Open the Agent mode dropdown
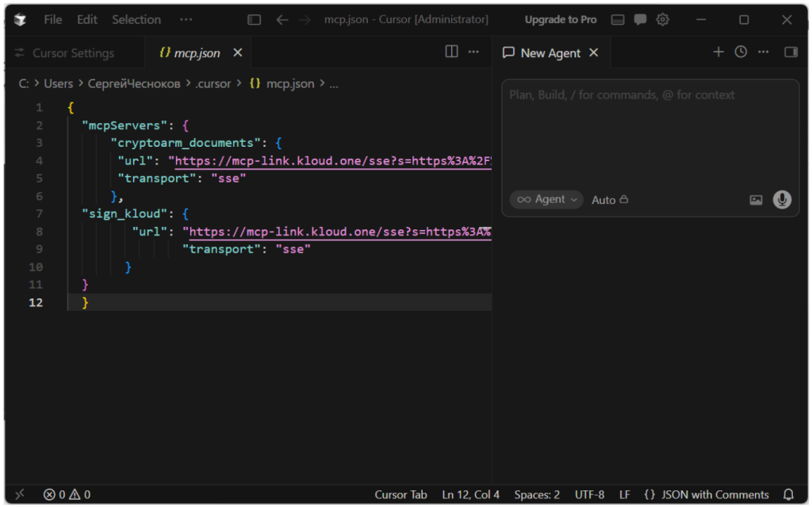The image size is (812, 507). pos(546,200)
